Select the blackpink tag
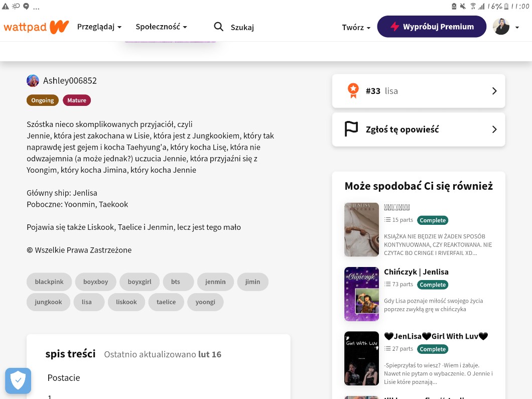Viewport: 532px width, 399px height. [49, 282]
